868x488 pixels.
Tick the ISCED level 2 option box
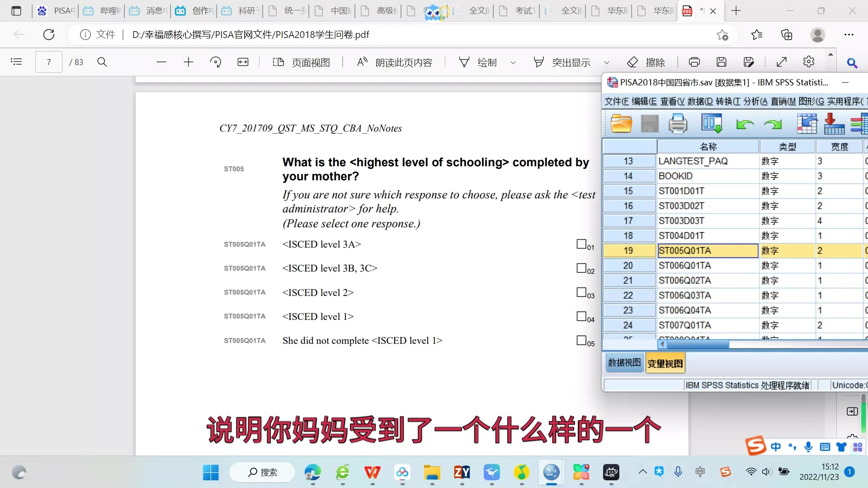581,292
